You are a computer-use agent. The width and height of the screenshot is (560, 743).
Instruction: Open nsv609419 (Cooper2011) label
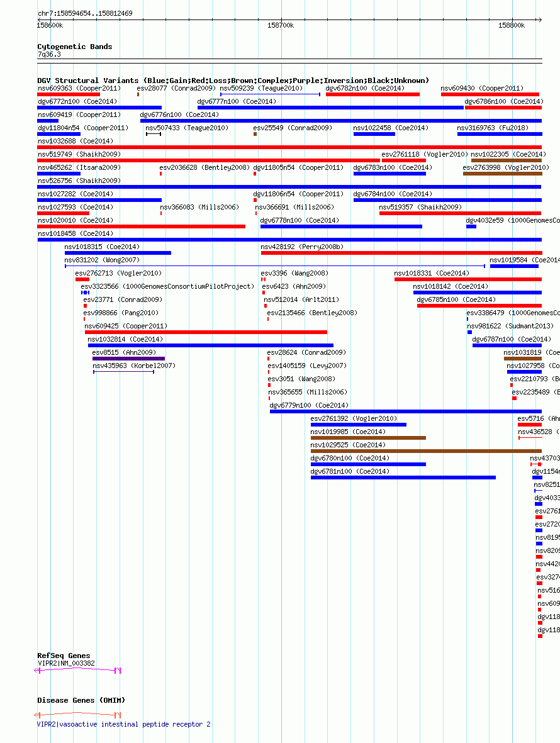click(x=79, y=115)
